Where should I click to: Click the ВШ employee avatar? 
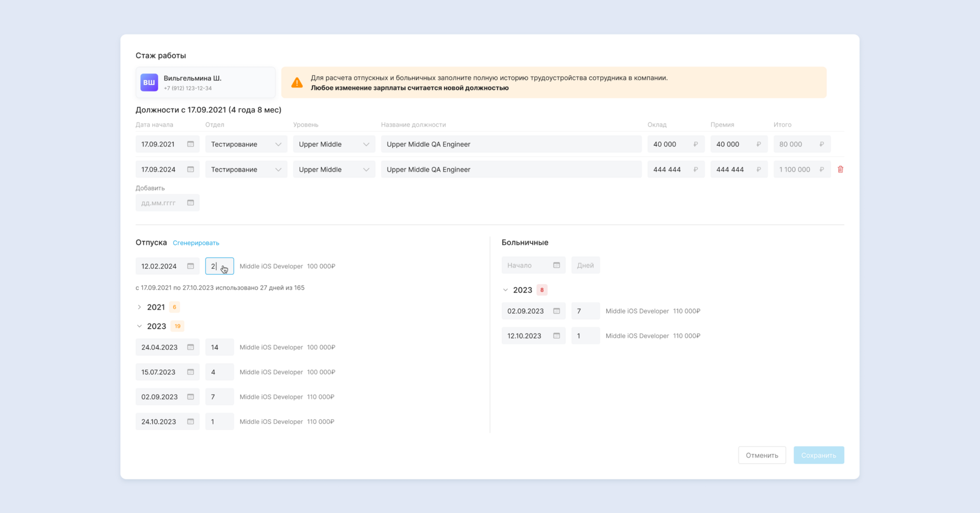click(149, 82)
